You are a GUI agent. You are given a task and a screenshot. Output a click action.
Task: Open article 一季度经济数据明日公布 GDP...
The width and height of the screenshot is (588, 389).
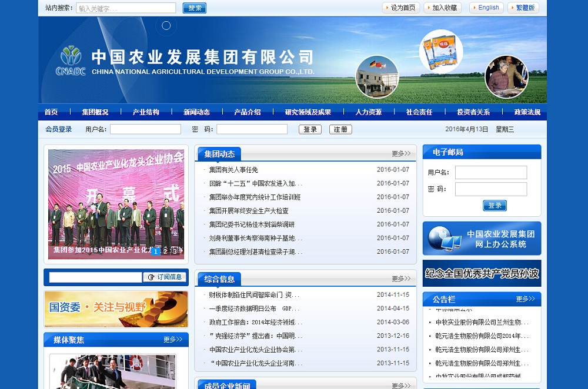tap(254, 308)
